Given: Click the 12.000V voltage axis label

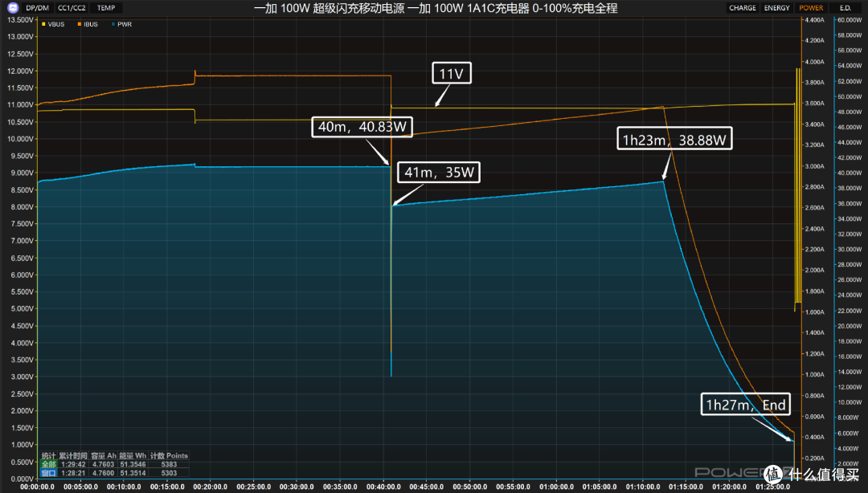Looking at the screenshot, I should click(20, 71).
